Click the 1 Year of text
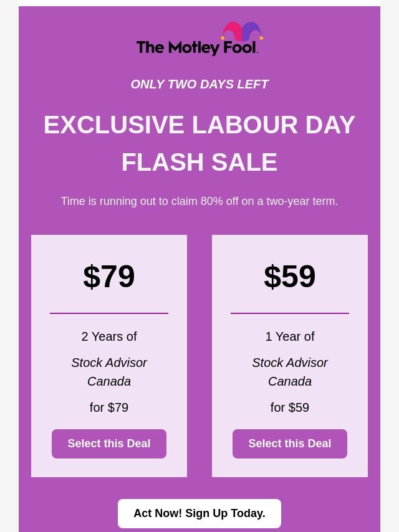The image size is (399, 532). (290, 336)
